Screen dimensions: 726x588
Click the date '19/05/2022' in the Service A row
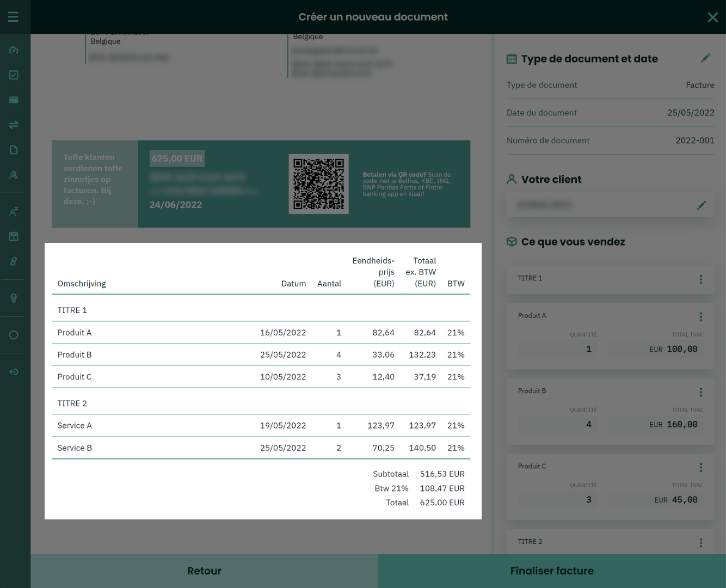(x=283, y=426)
